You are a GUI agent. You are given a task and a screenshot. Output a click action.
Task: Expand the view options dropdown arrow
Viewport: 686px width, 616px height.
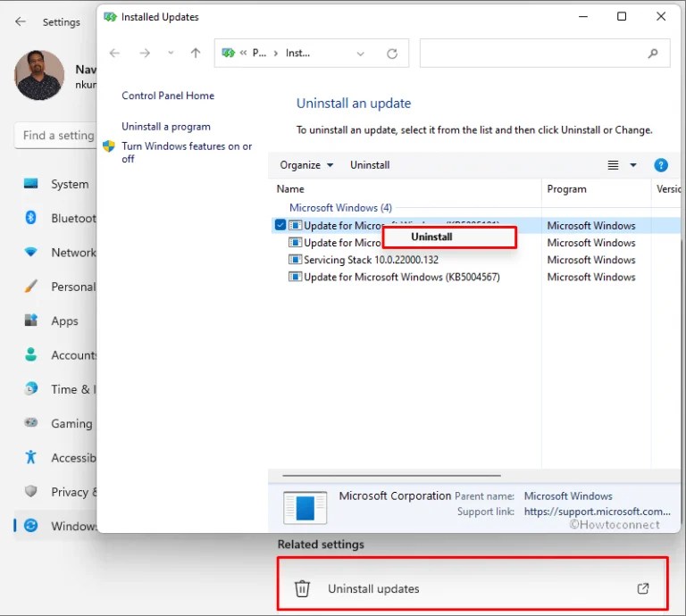[x=633, y=165]
